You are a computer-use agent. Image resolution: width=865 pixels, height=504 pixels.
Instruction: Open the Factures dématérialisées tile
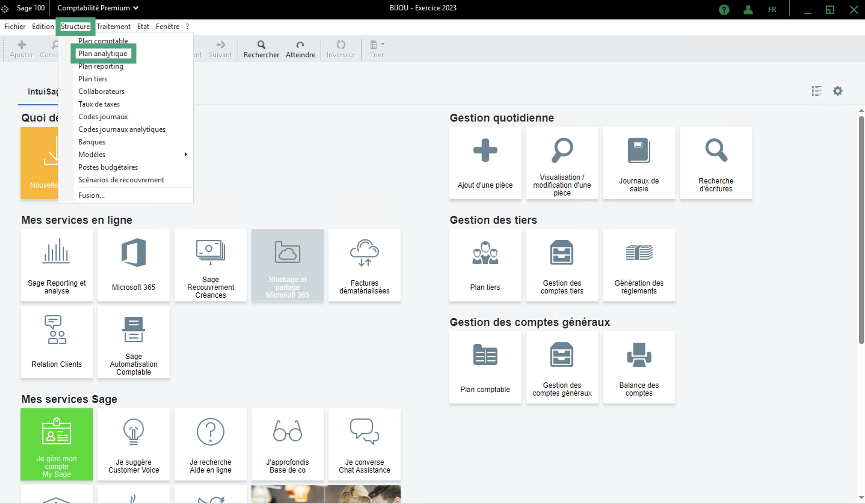[x=364, y=265]
